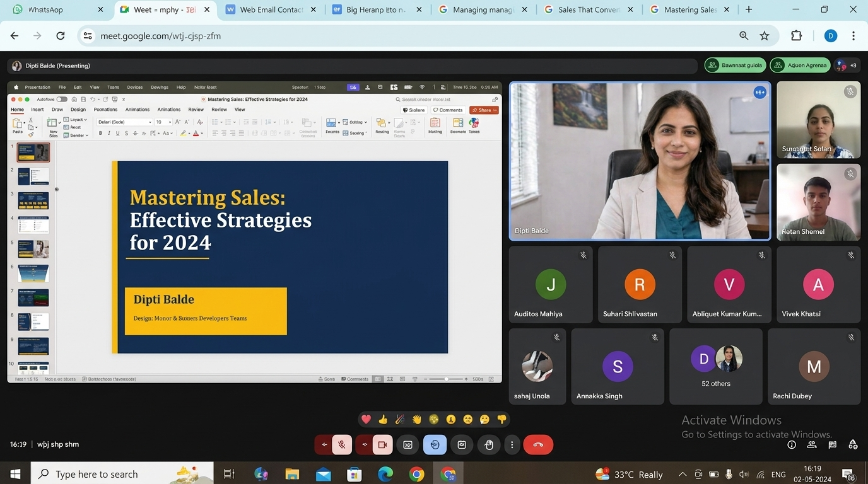Click the captions button in Meet toolbar
Image resolution: width=868 pixels, height=484 pixels.
tap(408, 445)
